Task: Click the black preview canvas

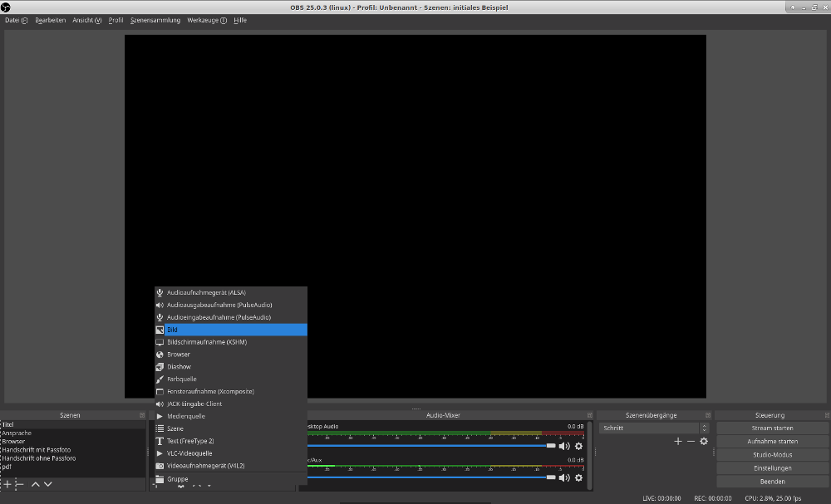Action: 415,216
